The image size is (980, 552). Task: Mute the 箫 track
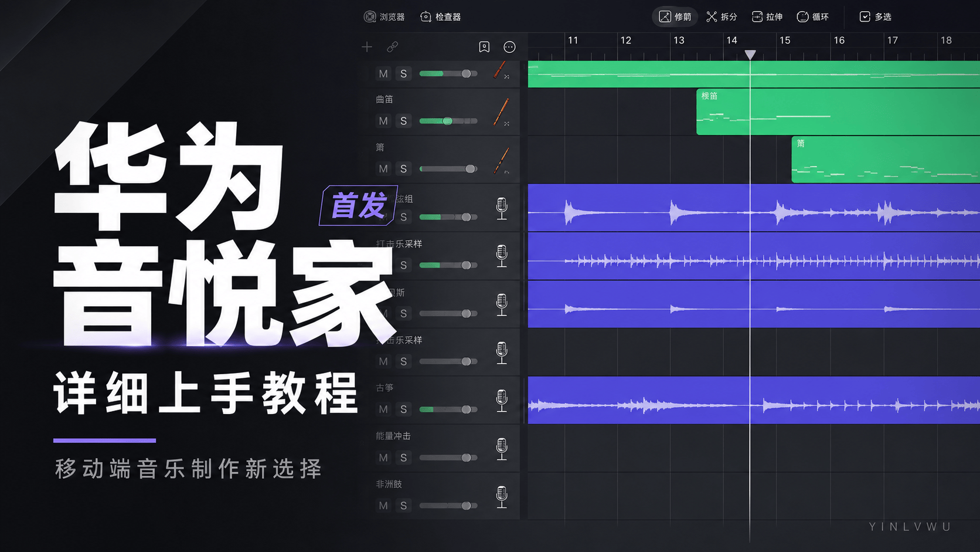coord(383,169)
